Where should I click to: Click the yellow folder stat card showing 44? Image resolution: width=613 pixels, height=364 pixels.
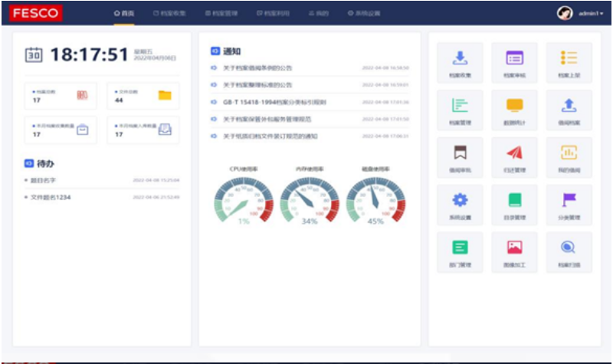pyautogui.click(x=143, y=96)
